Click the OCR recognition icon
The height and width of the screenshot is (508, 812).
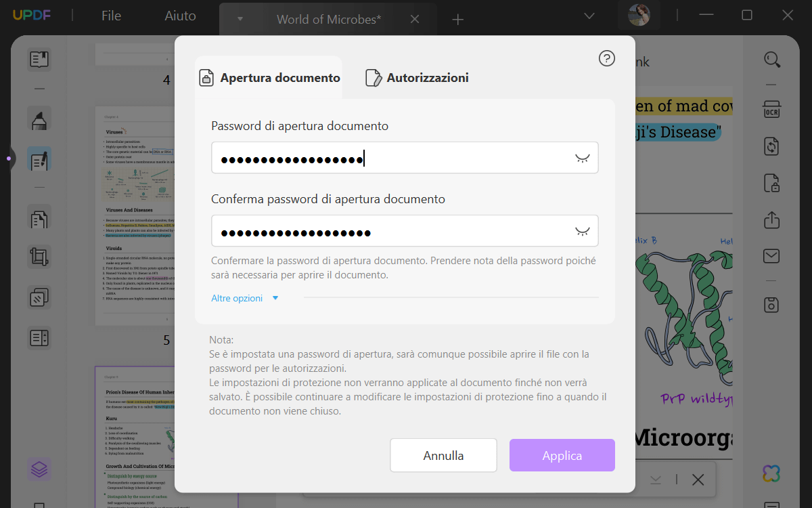coord(771,110)
